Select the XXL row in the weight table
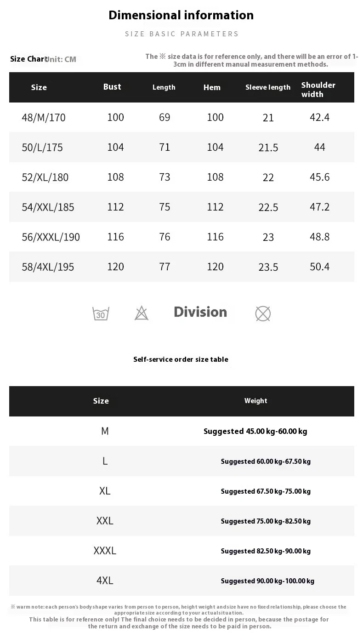The height and width of the screenshot is (644, 363). point(105,521)
